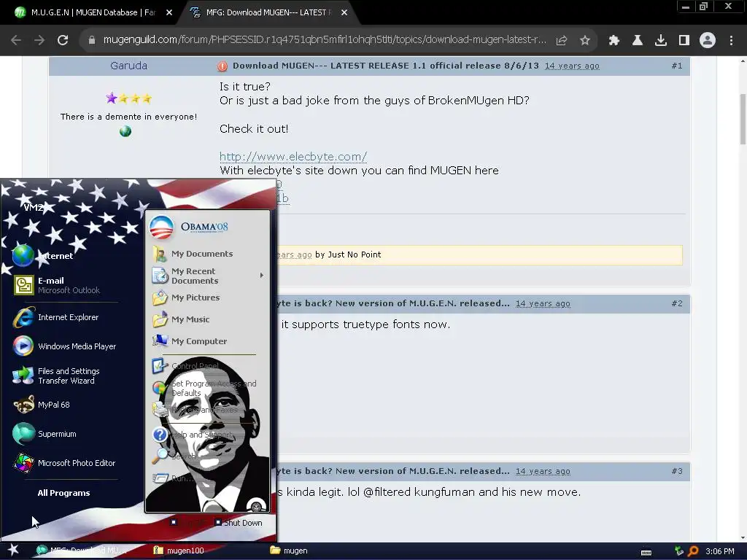Image resolution: width=747 pixels, height=560 pixels.
Task: Open My Documents folder
Action: 193,254
